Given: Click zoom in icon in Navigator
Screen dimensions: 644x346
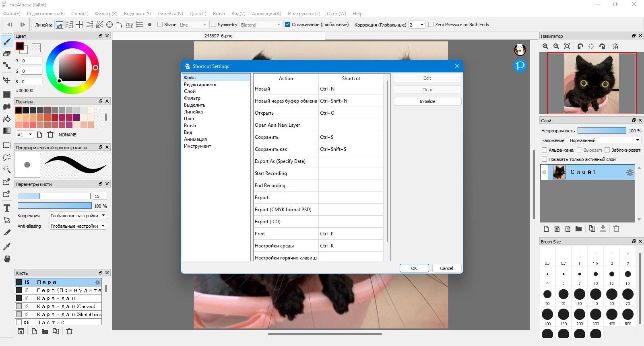Looking at the screenshot, I should [x=545, y=47].
